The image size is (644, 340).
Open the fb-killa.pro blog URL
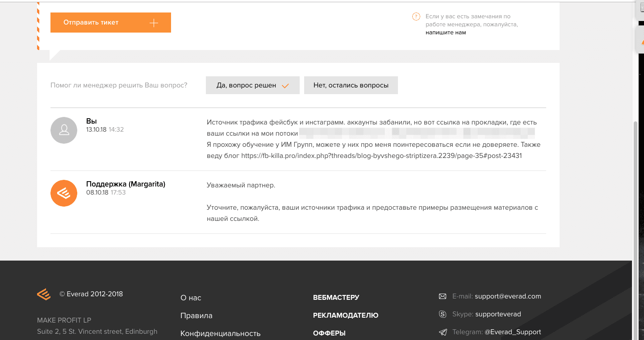click(x=381, y=156)
